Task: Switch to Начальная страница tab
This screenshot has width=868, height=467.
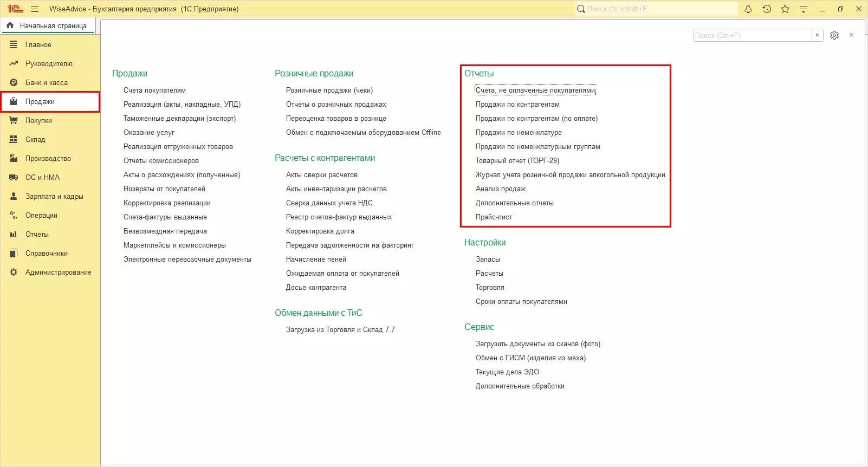Action: click(48, 25)
